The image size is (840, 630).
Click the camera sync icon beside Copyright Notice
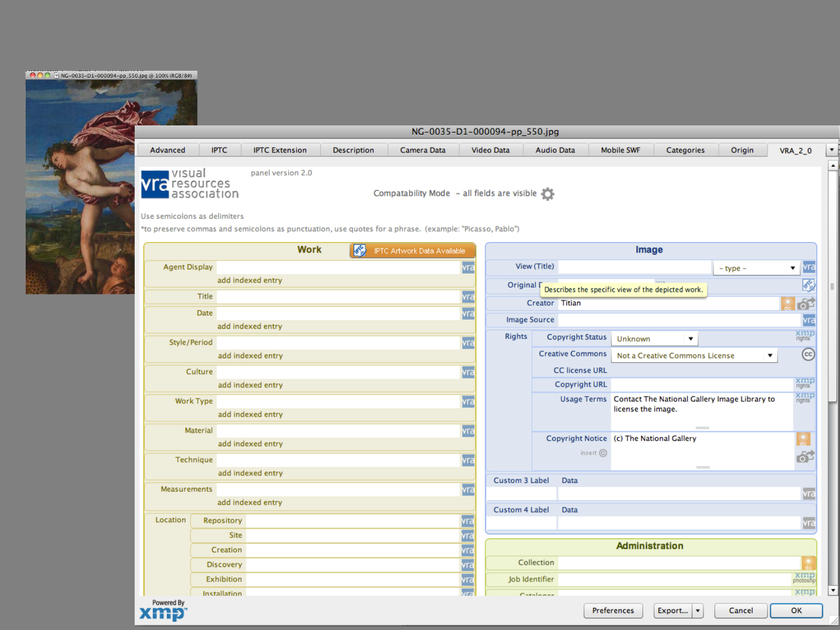click(x=806, y=456)
